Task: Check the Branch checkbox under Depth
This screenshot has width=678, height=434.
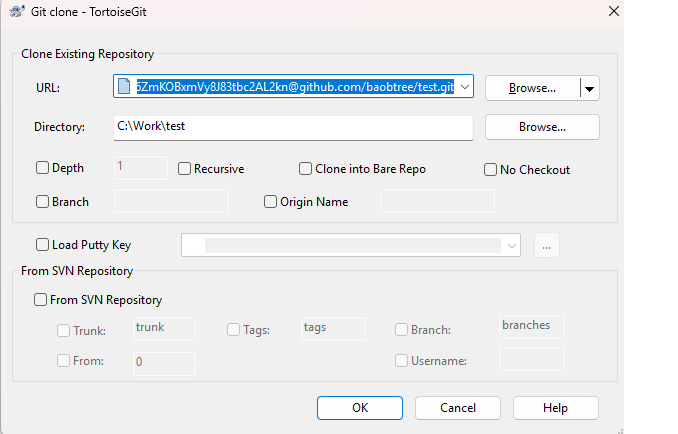Action: [x=42, y=201]
